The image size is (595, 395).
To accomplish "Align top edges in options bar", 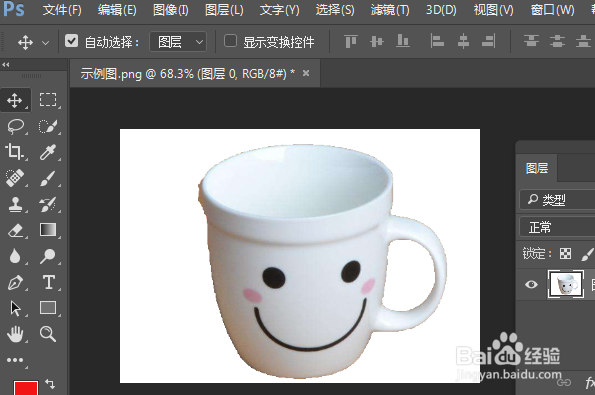I will tap(351, 41).
